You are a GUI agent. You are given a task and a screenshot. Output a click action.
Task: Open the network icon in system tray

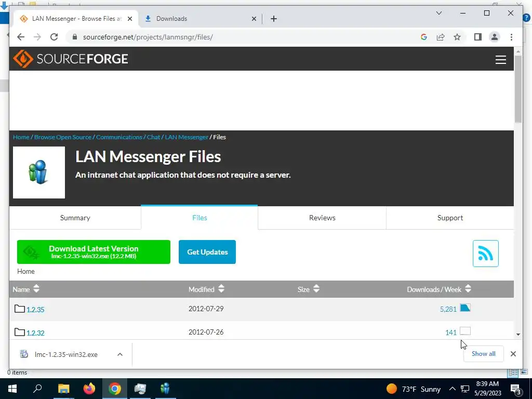[465, 389]
